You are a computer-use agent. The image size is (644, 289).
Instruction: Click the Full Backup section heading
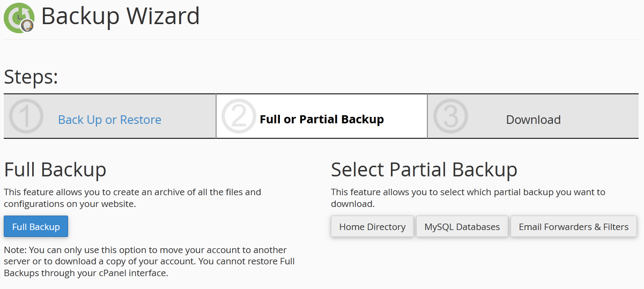pos(55,170)
